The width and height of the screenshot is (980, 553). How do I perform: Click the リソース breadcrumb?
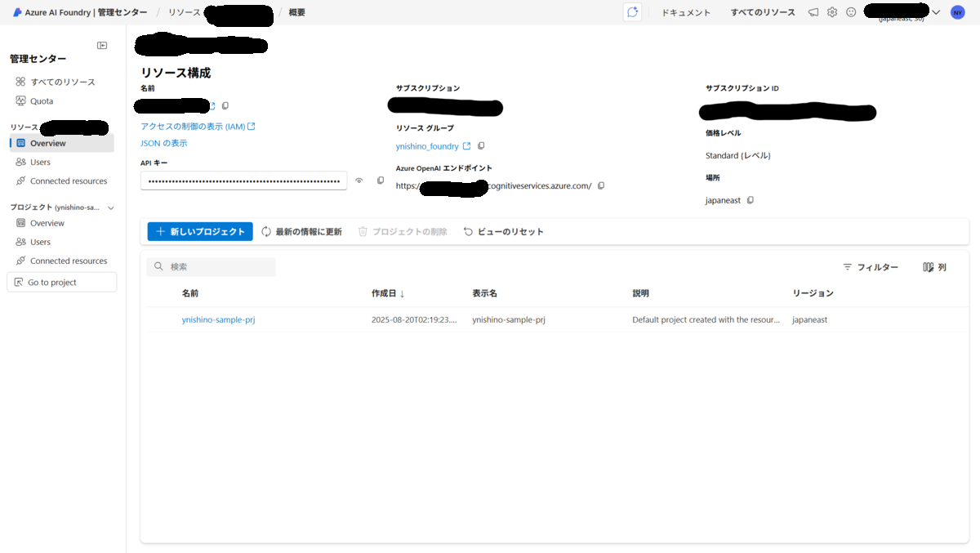184,12
